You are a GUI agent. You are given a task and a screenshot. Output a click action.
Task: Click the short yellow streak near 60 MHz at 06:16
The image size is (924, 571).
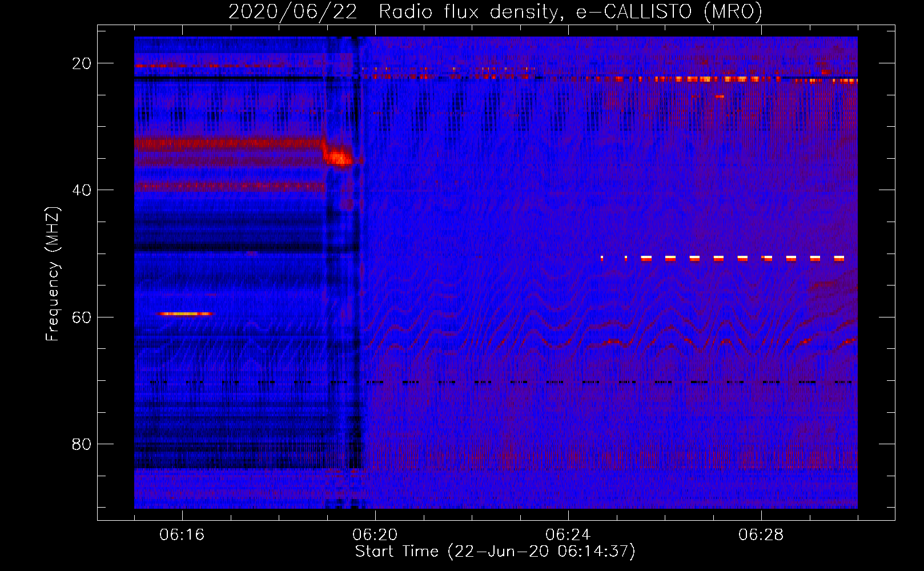point(186,313)
